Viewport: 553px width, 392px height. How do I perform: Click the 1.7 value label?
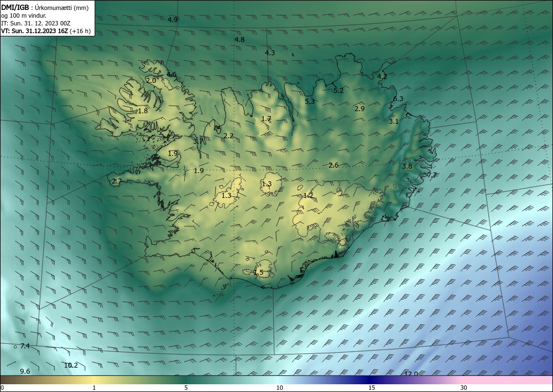[267, 118]
